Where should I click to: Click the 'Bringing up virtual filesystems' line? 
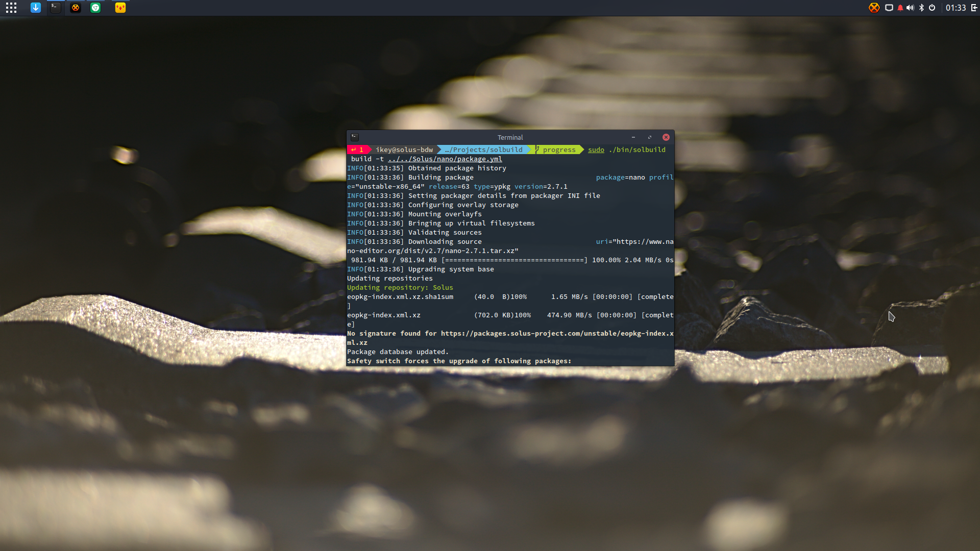point(441,223)
